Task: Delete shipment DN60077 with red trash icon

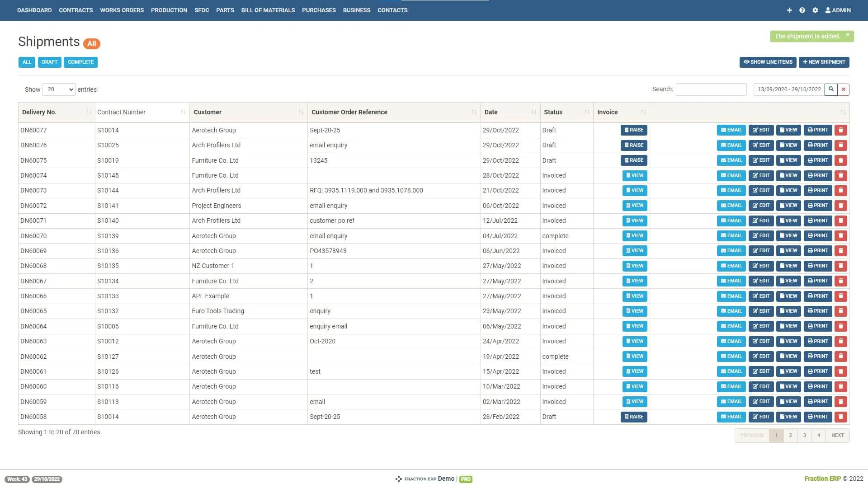Action: (x=840, y=130)
